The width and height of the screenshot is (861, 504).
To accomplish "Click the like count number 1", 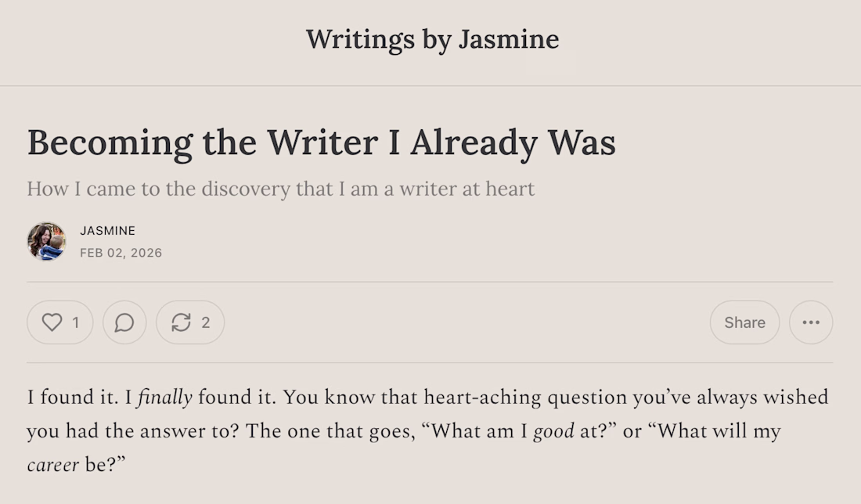I will 76,322.
